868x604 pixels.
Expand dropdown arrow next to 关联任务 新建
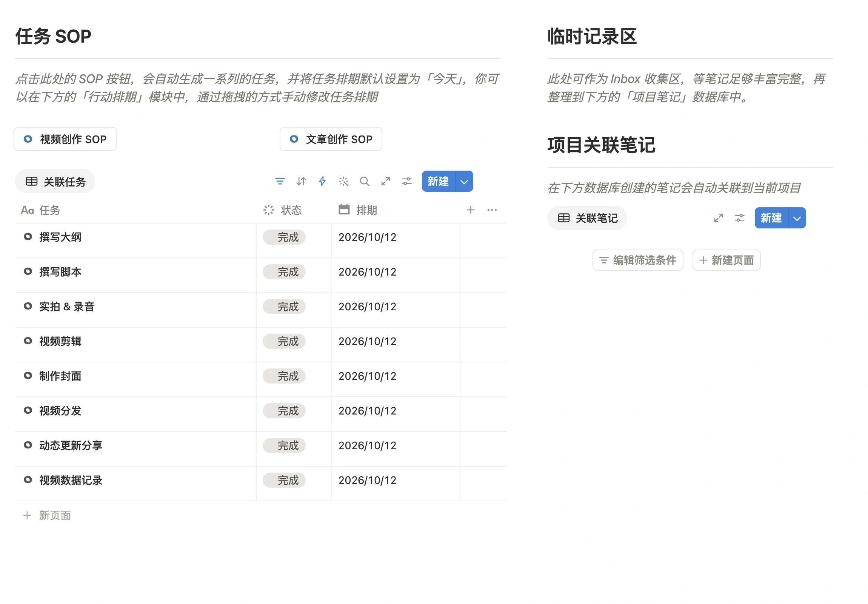464,182
